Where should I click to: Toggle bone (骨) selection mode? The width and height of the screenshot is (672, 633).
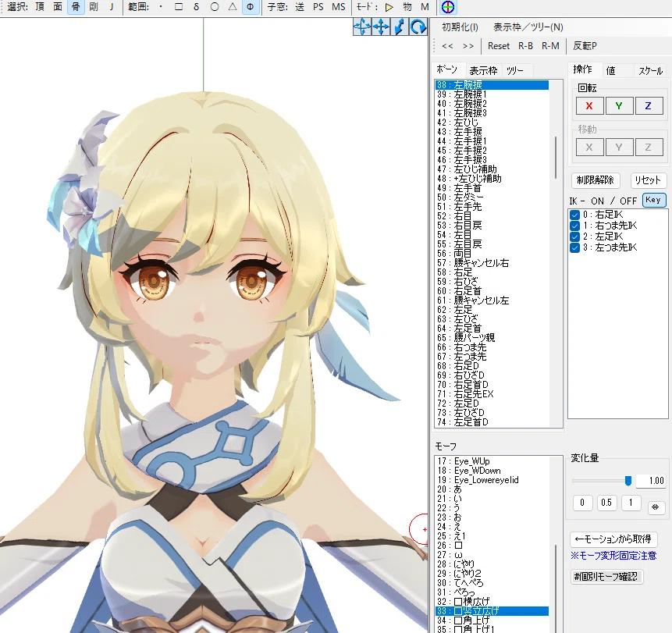point(76,7)
